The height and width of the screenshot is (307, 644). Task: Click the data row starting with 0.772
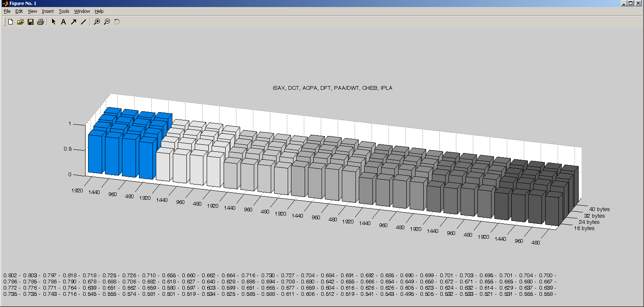tap(279, 288)
